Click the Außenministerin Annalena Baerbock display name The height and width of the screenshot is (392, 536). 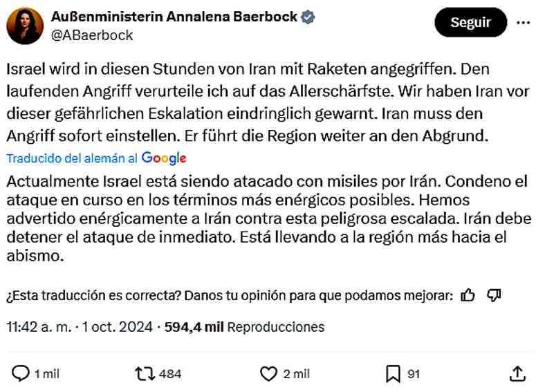pyautogui.click(x=175, y=17)
